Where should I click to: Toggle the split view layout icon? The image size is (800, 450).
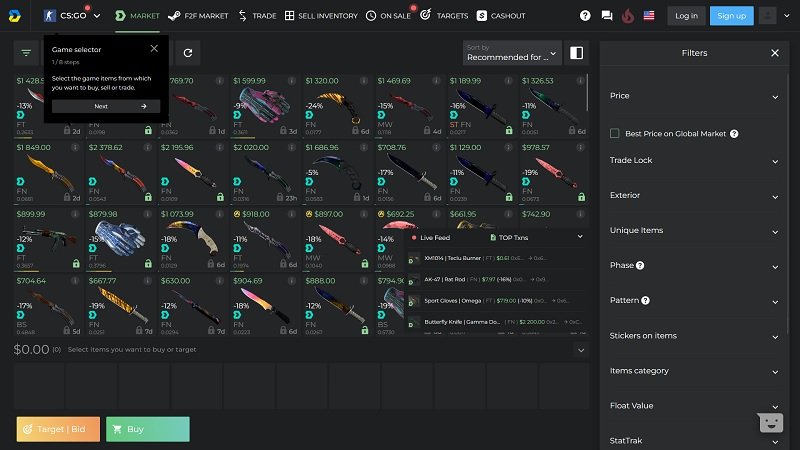coord(577,53)
